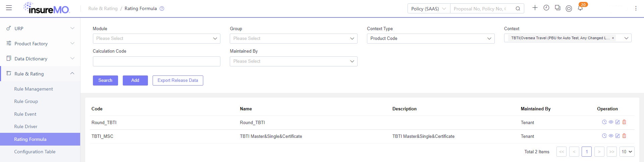
Task: Delete the Round_TBTI formula via trash icon
Action: click(x=624, y=122)
